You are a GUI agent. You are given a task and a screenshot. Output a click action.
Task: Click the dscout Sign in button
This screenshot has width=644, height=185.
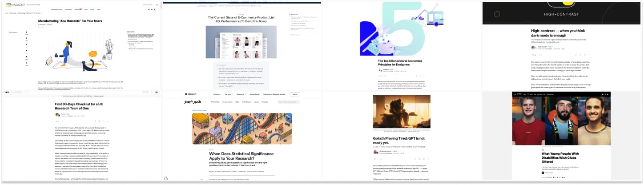pyautogui.click(x=294, y=94)
